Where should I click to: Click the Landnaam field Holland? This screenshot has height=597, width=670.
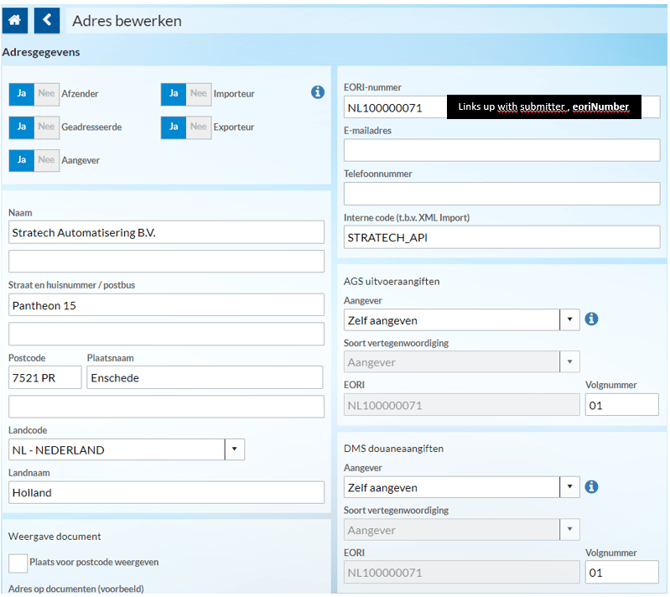(166, 492)
